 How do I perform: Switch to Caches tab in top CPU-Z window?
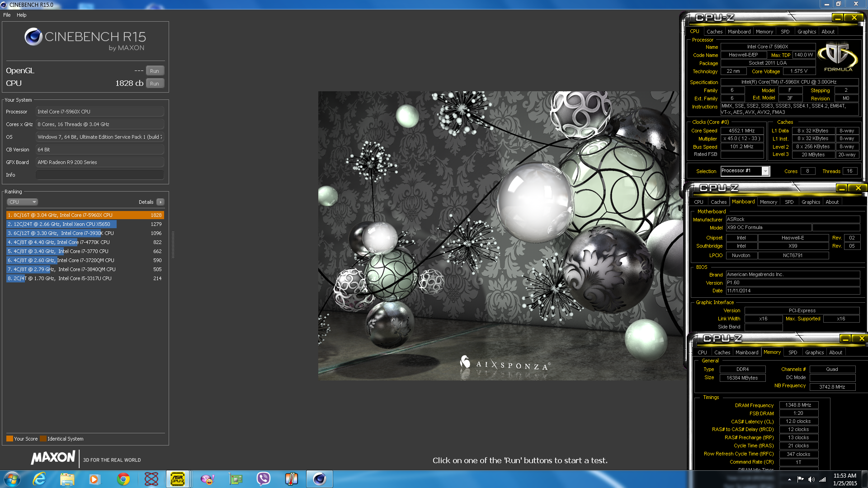[714, 32]
